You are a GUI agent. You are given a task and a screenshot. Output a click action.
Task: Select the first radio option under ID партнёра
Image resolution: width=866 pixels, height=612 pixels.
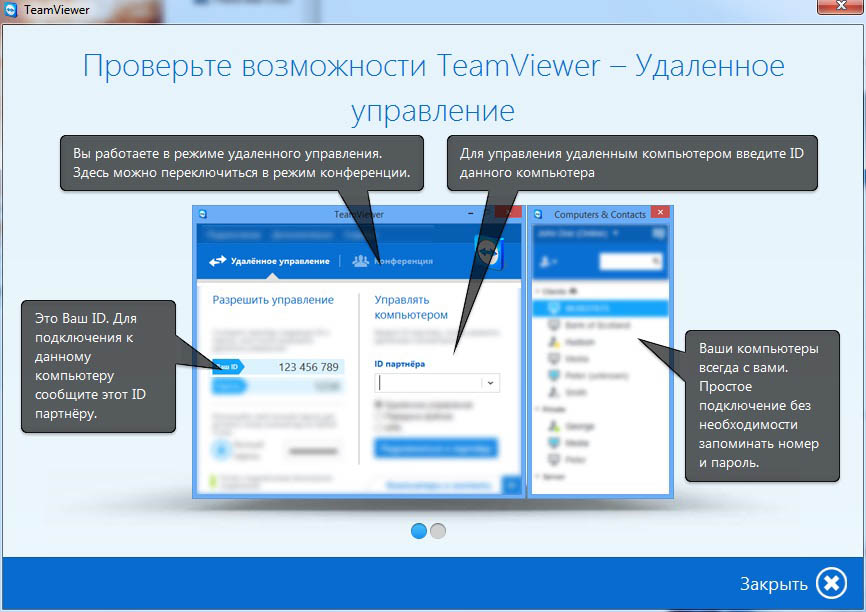tap(378, 404)
